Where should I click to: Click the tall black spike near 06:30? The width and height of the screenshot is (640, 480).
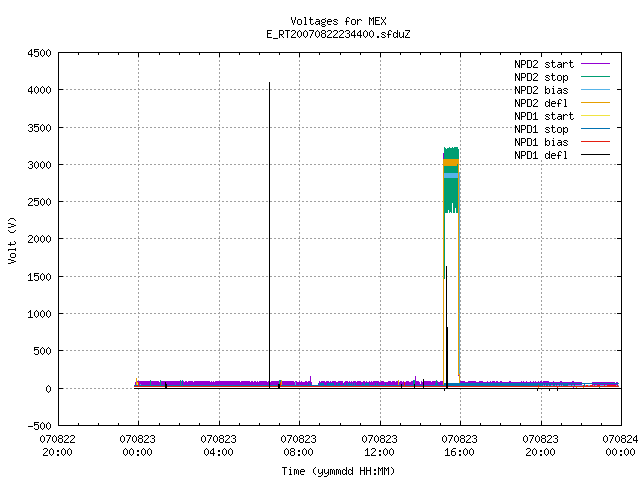pyautogui.click(x=269, y=235)
